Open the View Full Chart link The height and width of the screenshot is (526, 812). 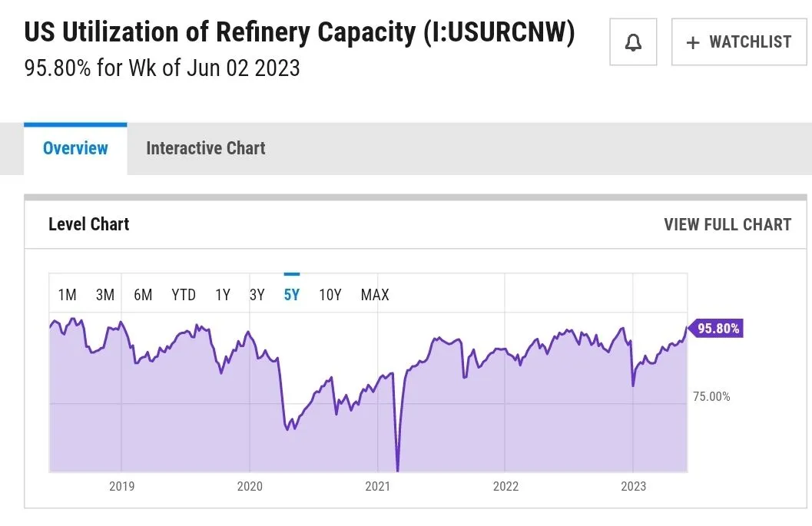click(x=727, y=224)
